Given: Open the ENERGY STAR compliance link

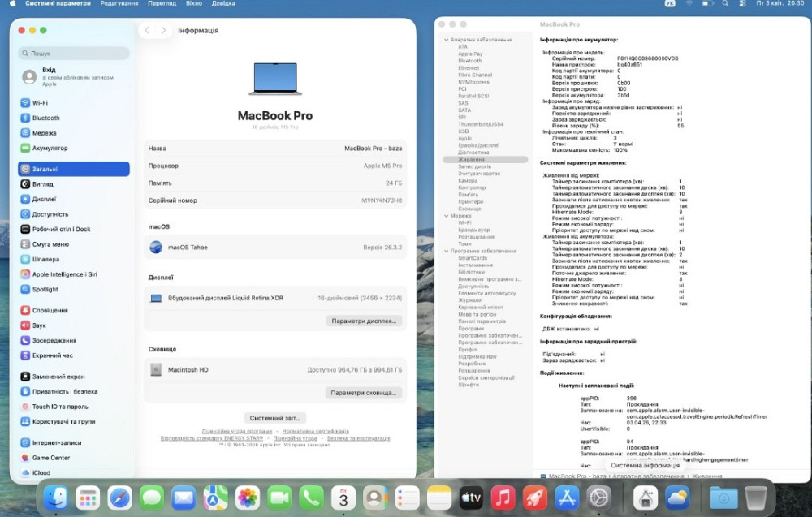Looking at the screenshot, I should [x=212, y=438].
